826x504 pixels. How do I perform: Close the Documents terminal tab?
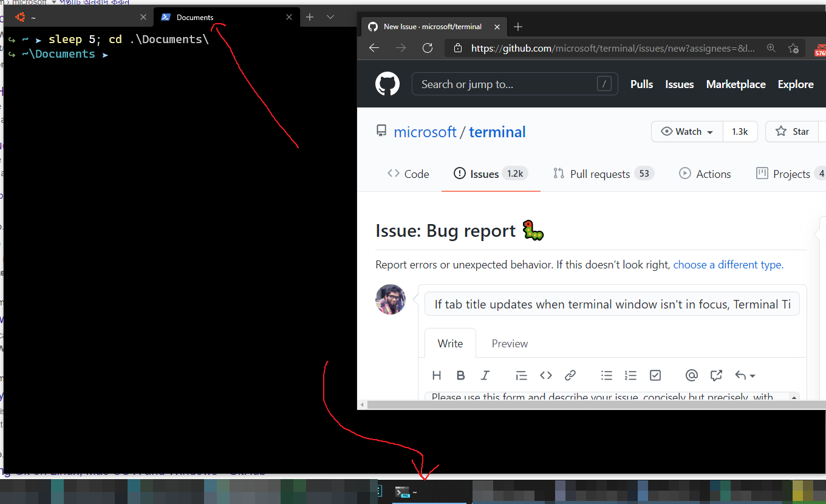[290, 18]
